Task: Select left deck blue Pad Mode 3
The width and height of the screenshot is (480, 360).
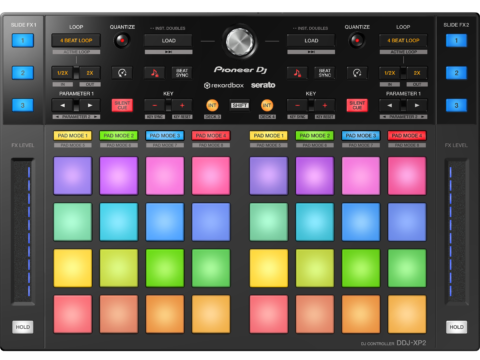Action: [x=165, y=136]
